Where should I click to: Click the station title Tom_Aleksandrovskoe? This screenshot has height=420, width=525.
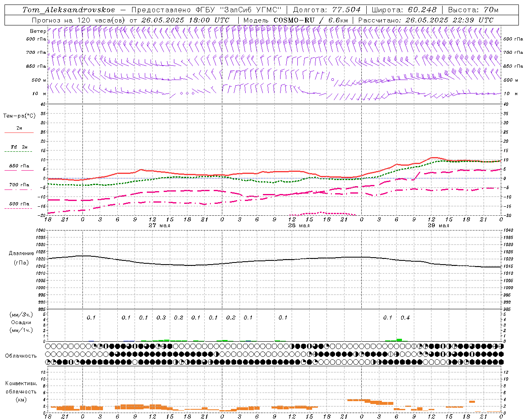pos(68,10)
